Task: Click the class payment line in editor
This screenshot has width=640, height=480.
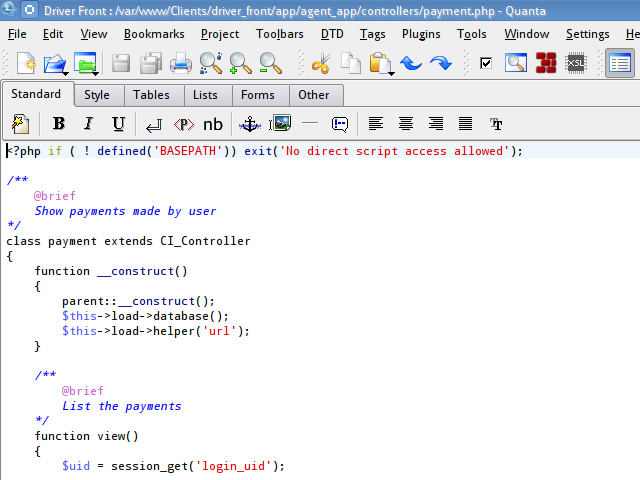Action: pyautogui.click(x=128, y=241)
